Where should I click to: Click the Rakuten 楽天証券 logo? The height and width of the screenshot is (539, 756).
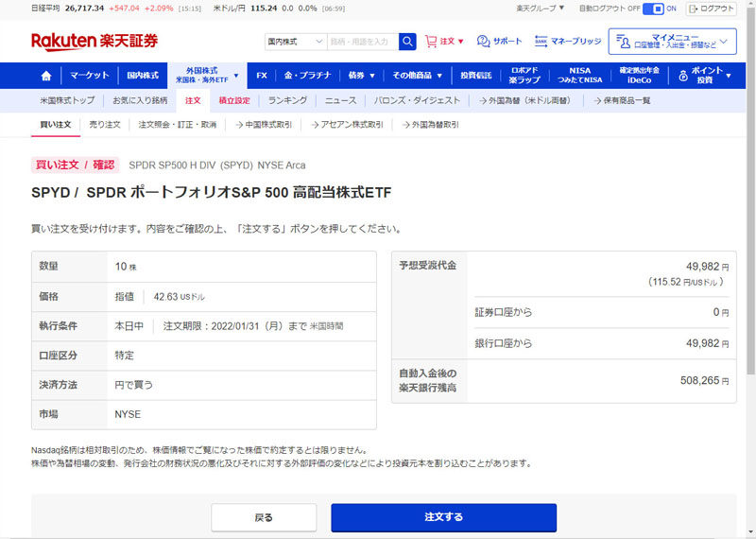[94, 42]
